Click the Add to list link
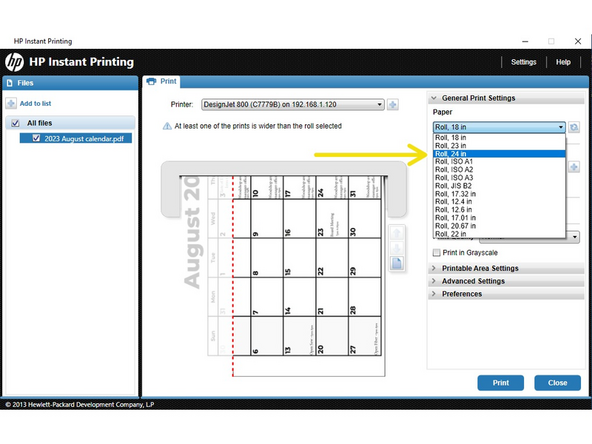This screenshot has width=592, height=444. pyautogui.click(x=35, y=103)
